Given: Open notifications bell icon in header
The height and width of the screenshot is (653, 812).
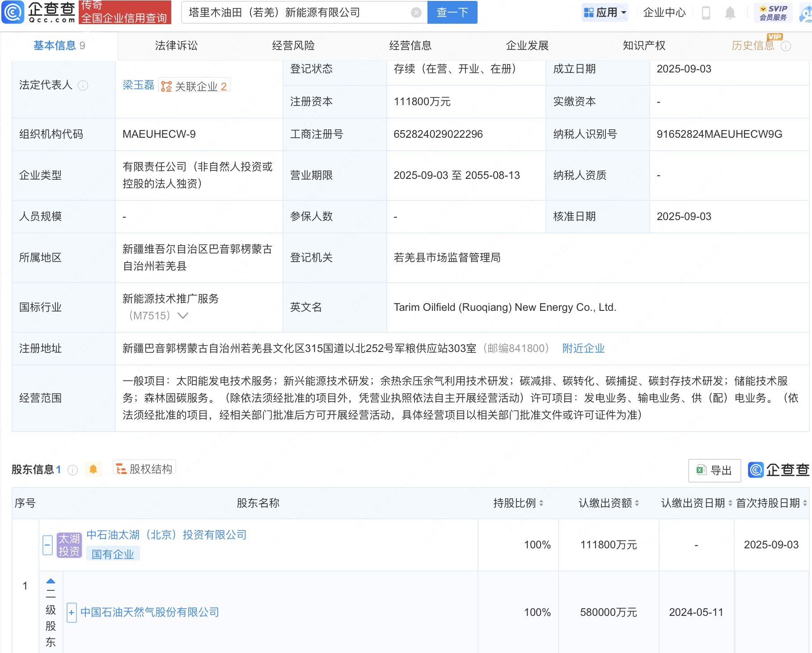Looking at the screenshot, I should click(x=730, y=13).
